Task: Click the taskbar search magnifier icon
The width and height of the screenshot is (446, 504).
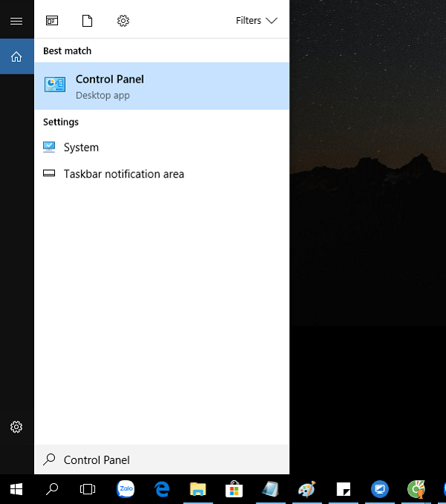Action: tap(52, 489)
